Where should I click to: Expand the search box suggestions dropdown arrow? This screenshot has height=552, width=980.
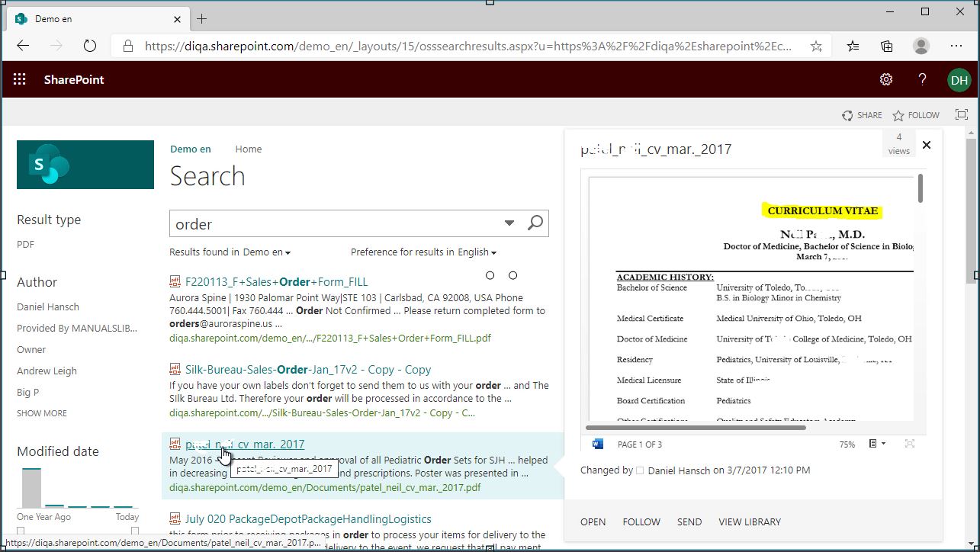click(x=509, y=223)
